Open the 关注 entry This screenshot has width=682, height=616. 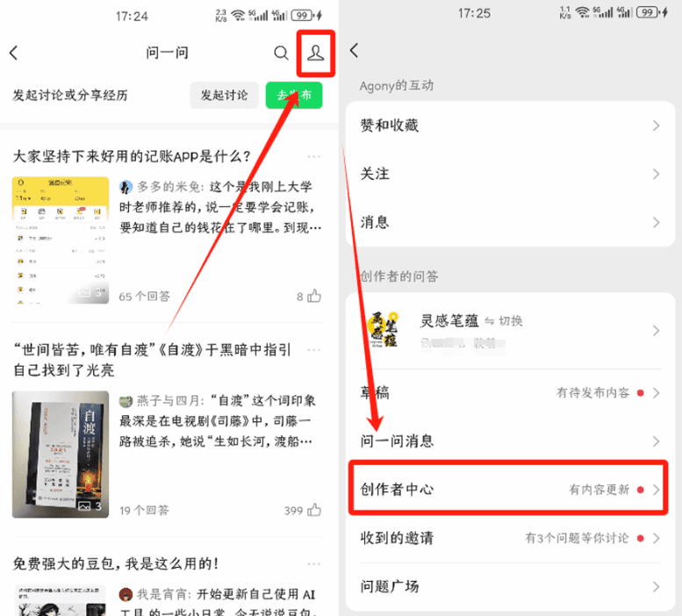click(x=510, y=174)
